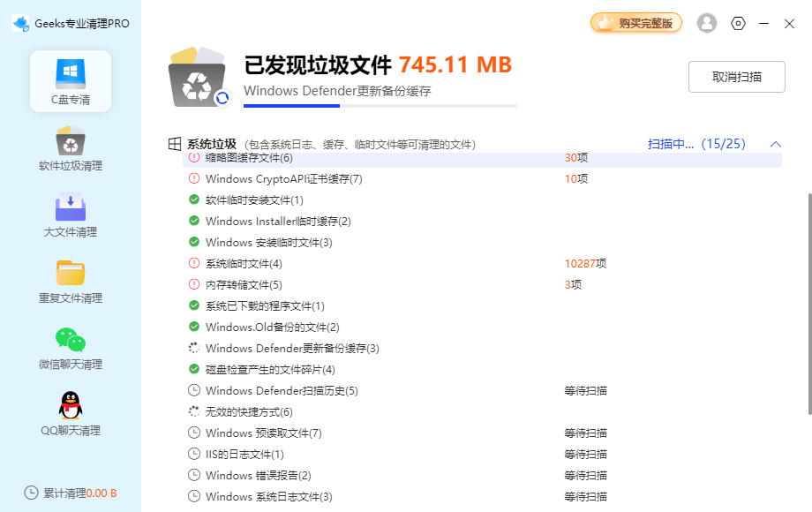Click the scan progress bar
The width and height of the screenshot is (812, 512).
(x=380, y=106)
